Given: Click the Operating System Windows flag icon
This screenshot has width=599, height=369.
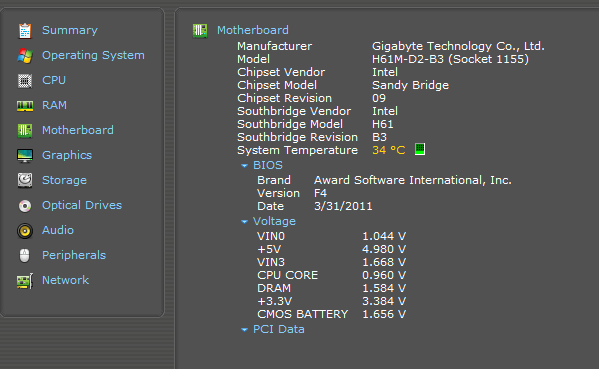Looking at the screenshot, I should click(25, 56).
